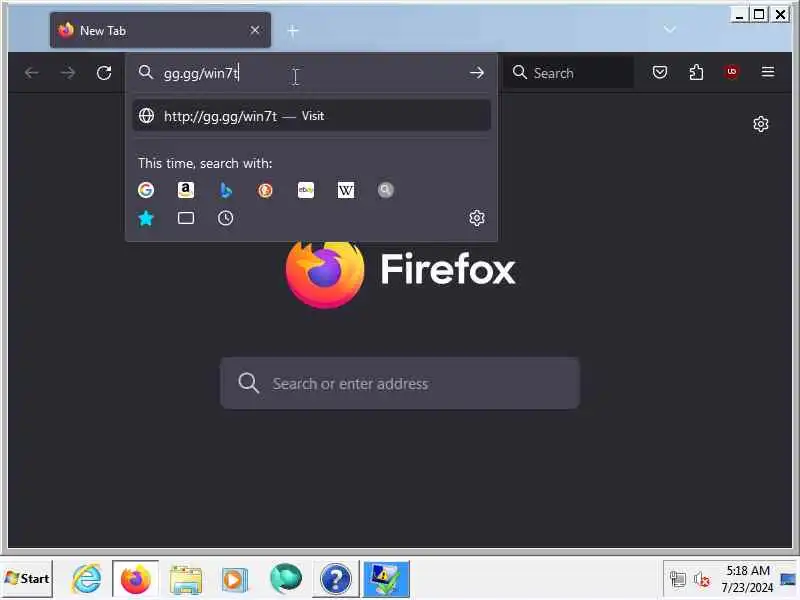This screenshot has width=800, height=600.
Task: Search this time with DuckDuckGo
Action: 265,190
